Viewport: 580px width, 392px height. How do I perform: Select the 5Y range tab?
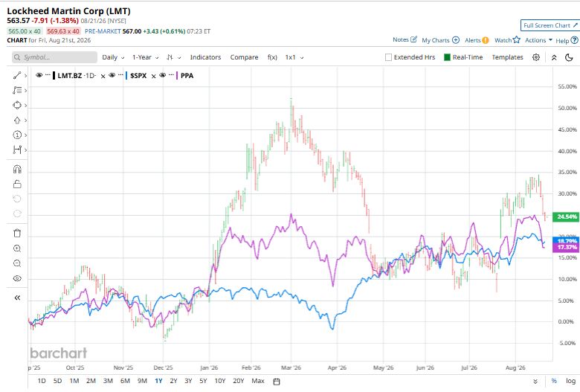click(x=203, y=381)
